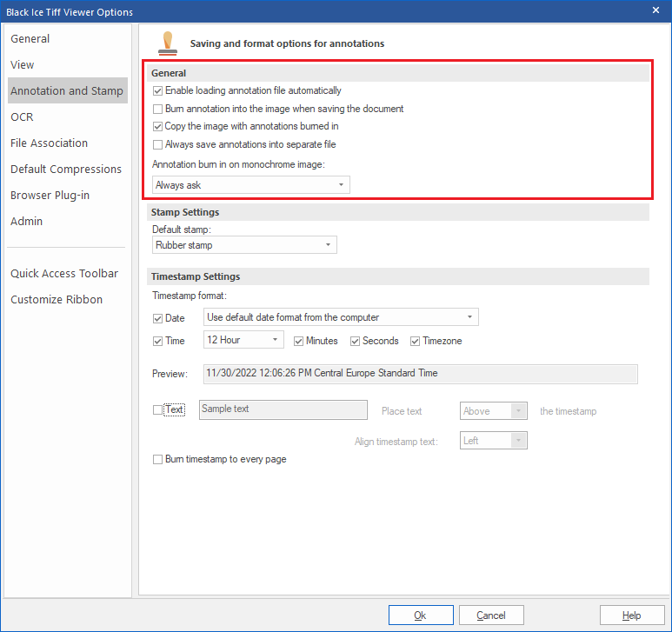Image resolution: width=672 pixels, height=632 pixels.
Task: Open the 12 Hour time format dropdown
Action: 243,340
